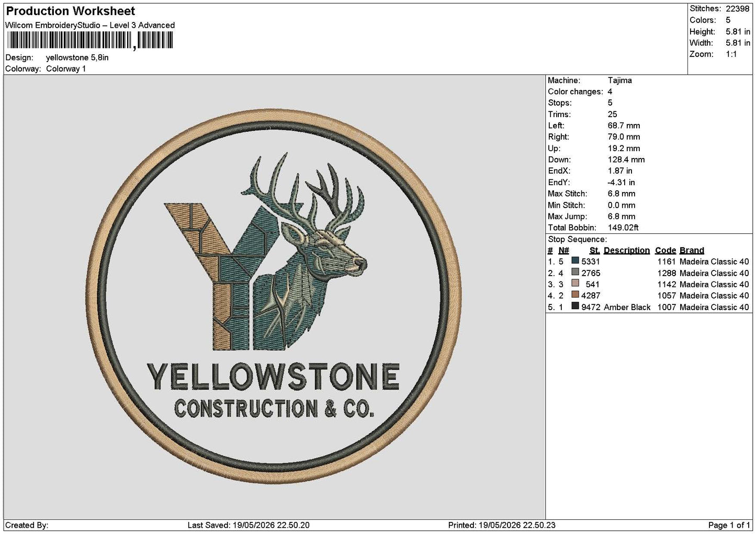756x534 pixels.
Task: Click the black 9472 Amber Black swatch
Action: [576, 306]
